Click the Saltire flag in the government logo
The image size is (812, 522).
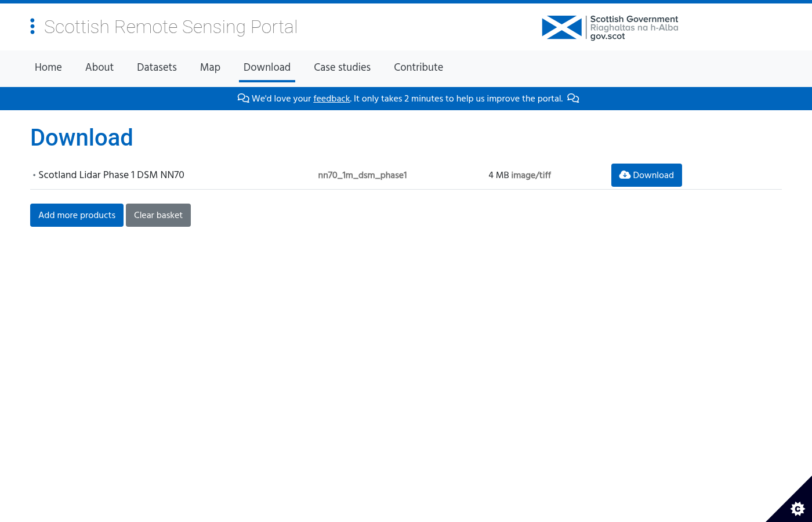[560, 27]
